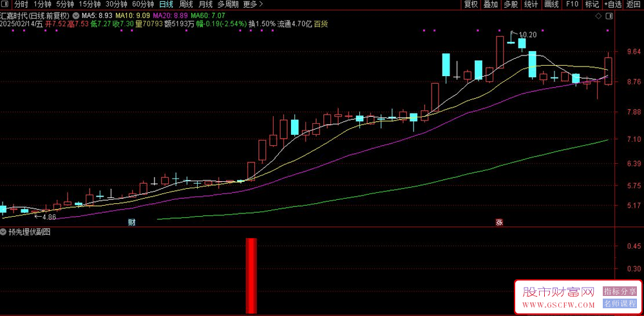The image size is (644, 316).
Task: Open the 预先埋伏副图 sub-chart dropdown arrow
Action: [x=4, y=232]
